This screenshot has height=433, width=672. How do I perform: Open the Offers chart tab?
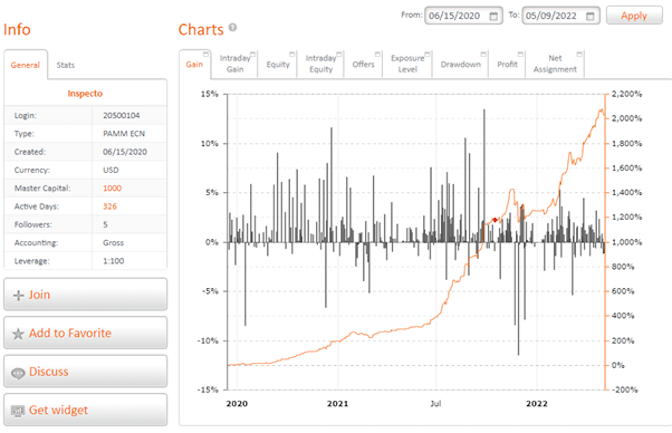coord(363,64)
